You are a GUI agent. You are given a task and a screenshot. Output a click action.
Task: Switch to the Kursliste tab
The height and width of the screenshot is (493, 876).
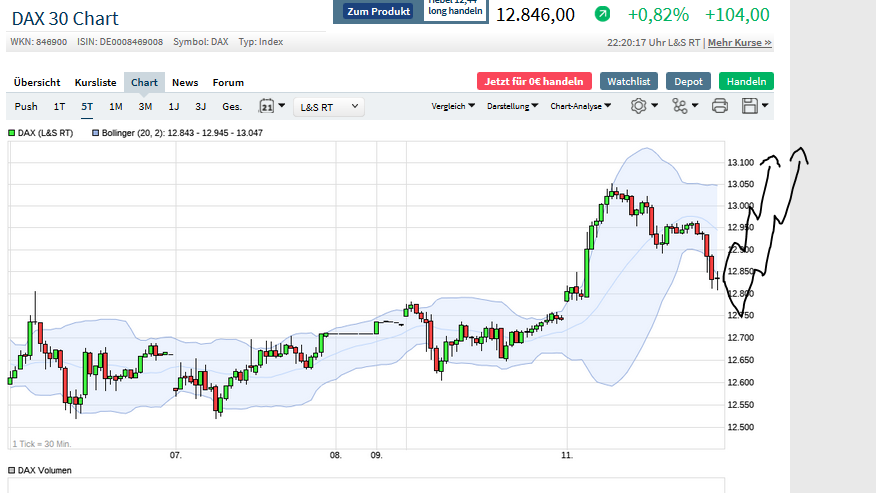click(x=95, y=82)
